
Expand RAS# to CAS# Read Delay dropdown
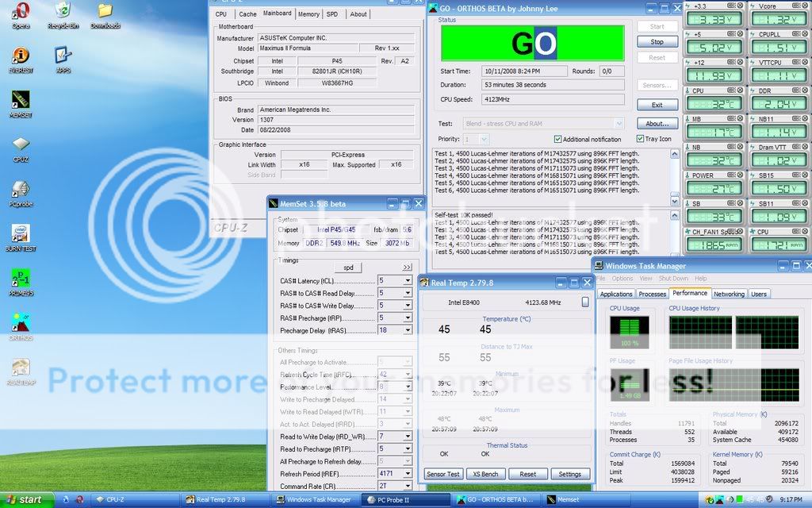click(408, 293)
